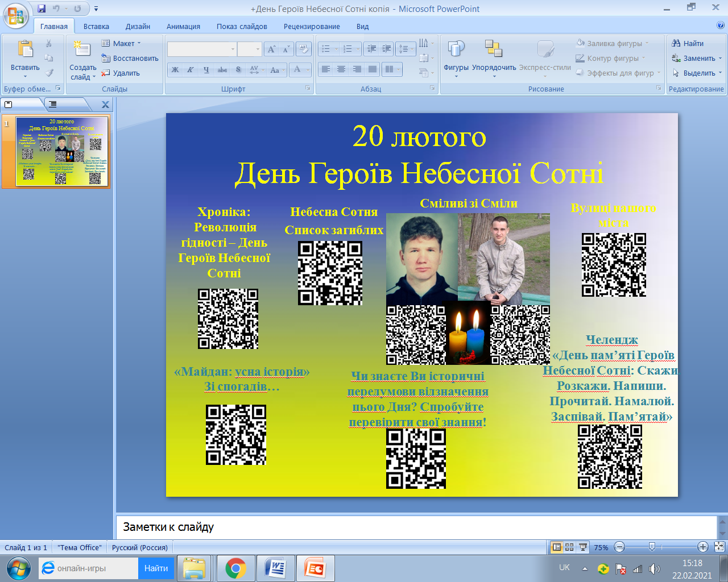The image size is (728, 582).
Task: Switch to Дизайн tab
Action: pos(138,26)
